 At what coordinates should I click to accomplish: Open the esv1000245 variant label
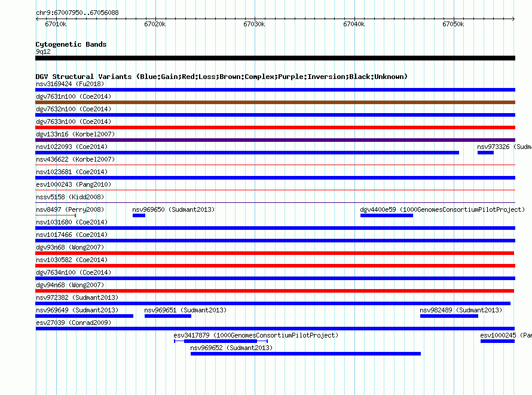click(x=506, y=335)
